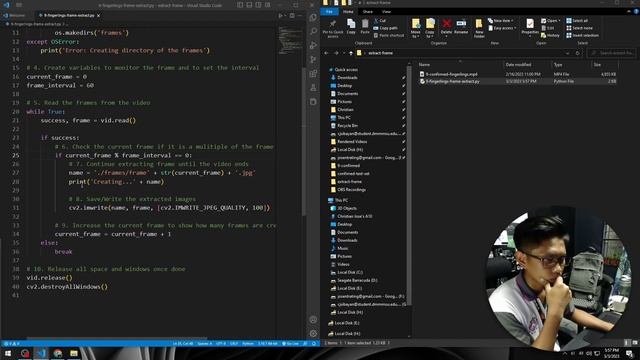This screenshot has width=640, height=360.
Task: Expand the address bar history dropdown
Action: pos(567,53)
